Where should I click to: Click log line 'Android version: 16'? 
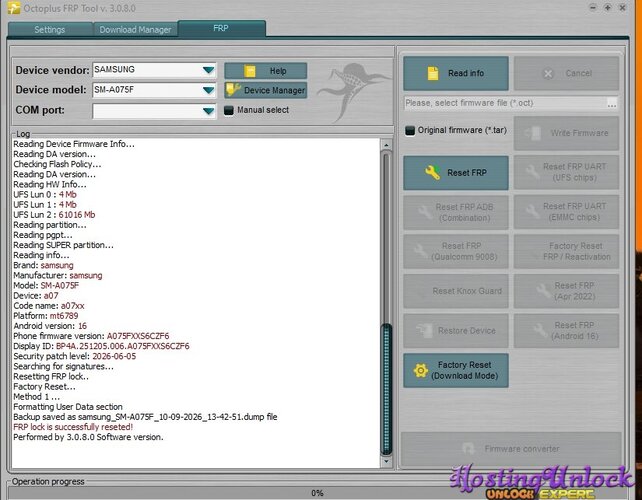click(x=50, y=326)
